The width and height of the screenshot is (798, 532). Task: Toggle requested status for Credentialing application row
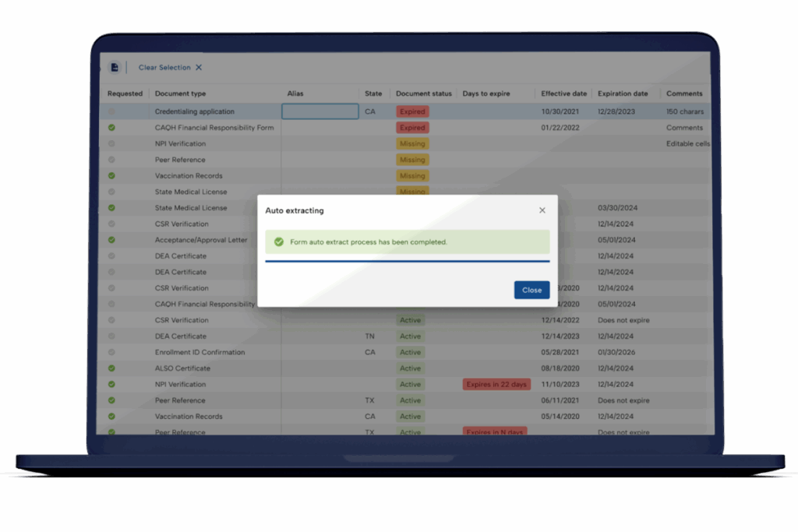(111, 111)
